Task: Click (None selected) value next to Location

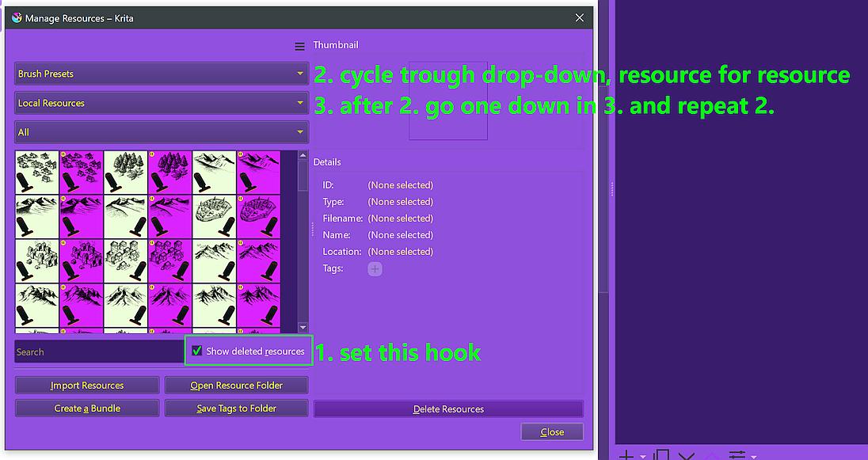Action: 400,251
